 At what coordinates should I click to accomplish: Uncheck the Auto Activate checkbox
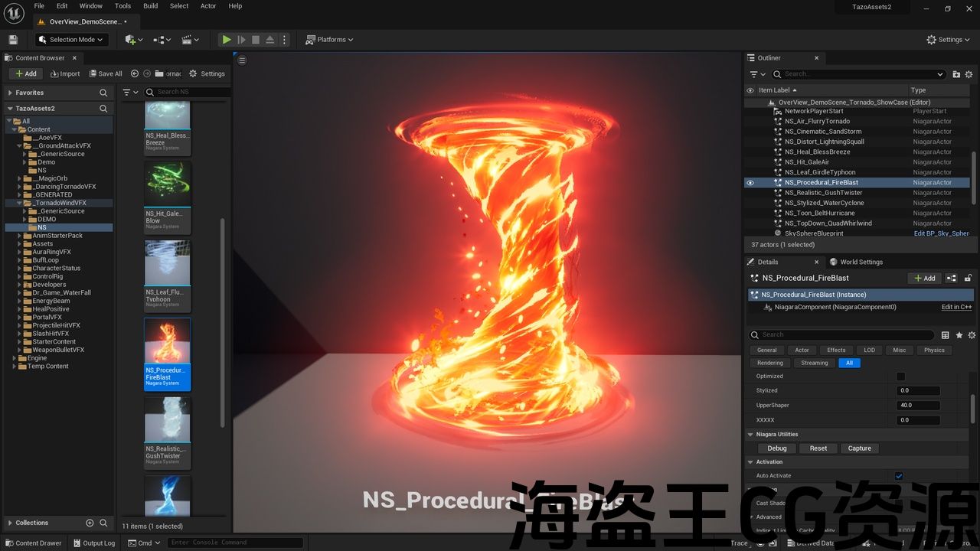pos(899,476)
